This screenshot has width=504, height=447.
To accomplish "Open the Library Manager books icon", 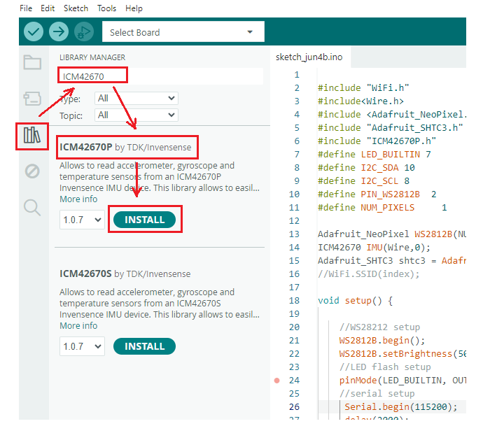I will (32, 135).
